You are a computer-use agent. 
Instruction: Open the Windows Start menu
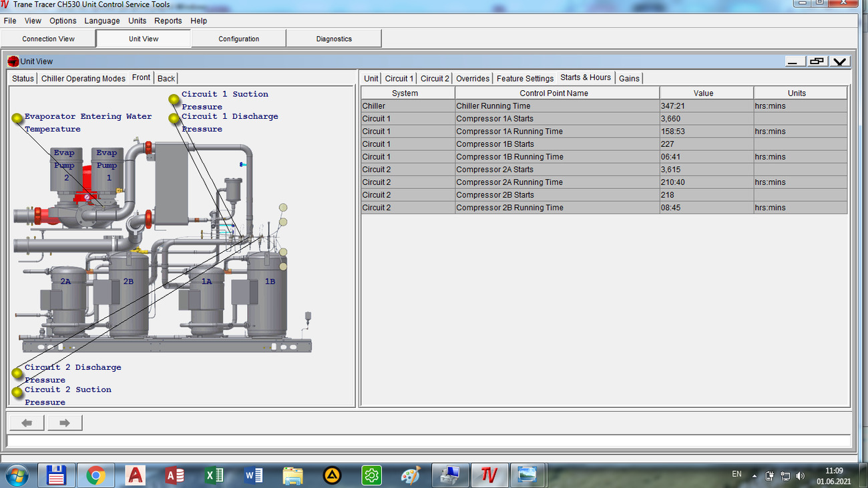click(x=17, y=475)
